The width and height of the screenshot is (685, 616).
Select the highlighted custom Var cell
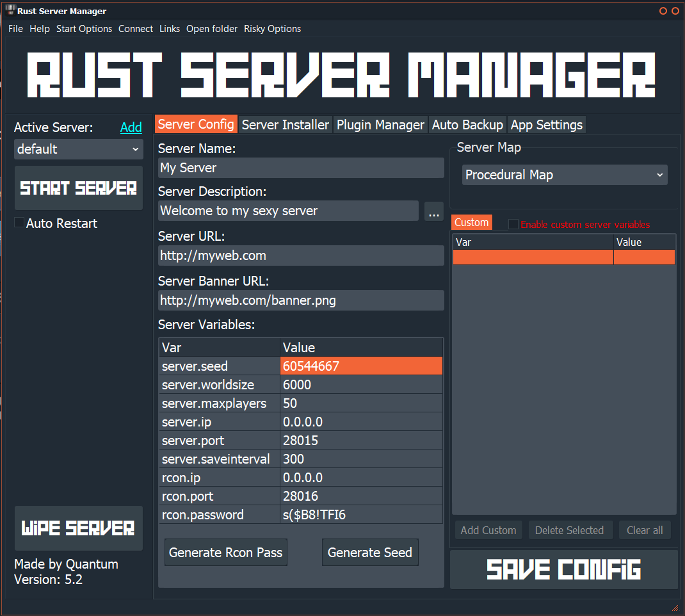coord(533,257)
